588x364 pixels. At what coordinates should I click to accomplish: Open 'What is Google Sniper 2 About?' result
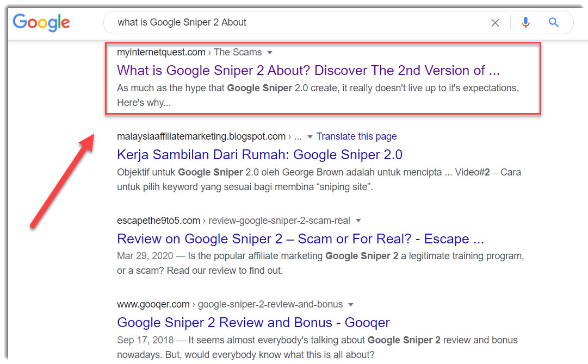[308, 71]
